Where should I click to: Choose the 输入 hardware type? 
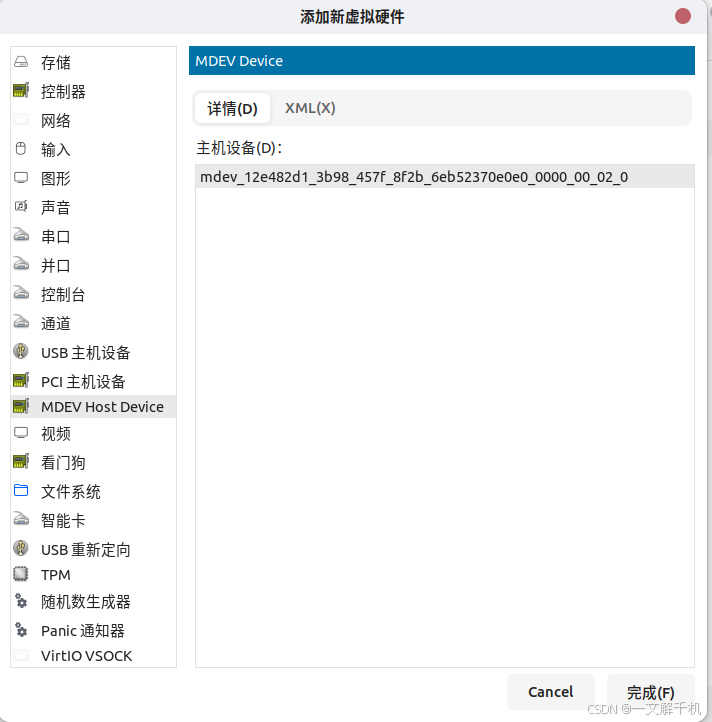(93, 149)
